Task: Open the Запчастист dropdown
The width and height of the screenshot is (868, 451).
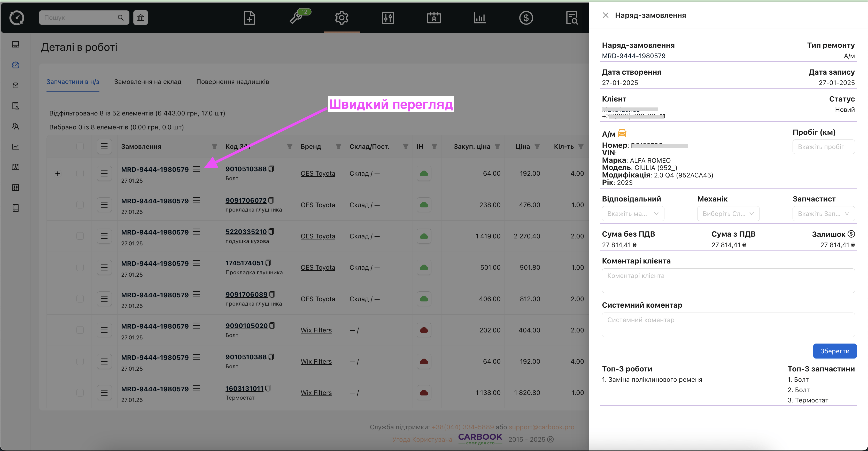Action: 824,214
